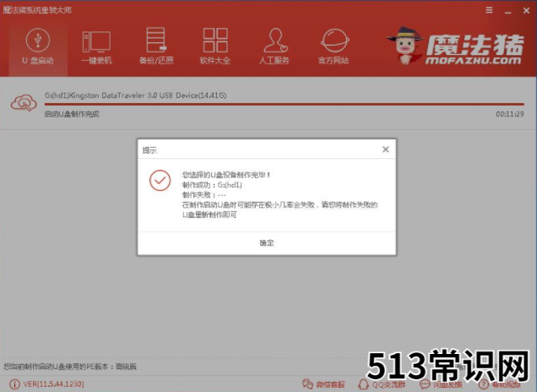Close the 魔法猪 main window
Image resolution: width=537 pixels, height=392 pixels.
tap(526, 11)
